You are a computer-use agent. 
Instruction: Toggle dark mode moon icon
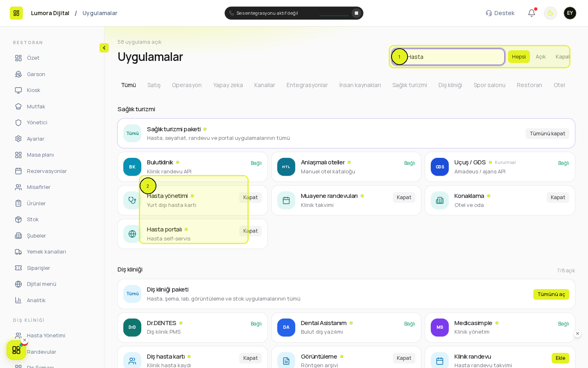550,13
